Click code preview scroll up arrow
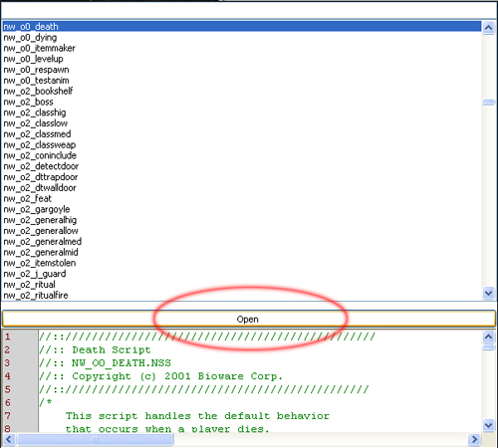Image resolution: width=498 pixels, height=448 pixels. pos(488,336)
